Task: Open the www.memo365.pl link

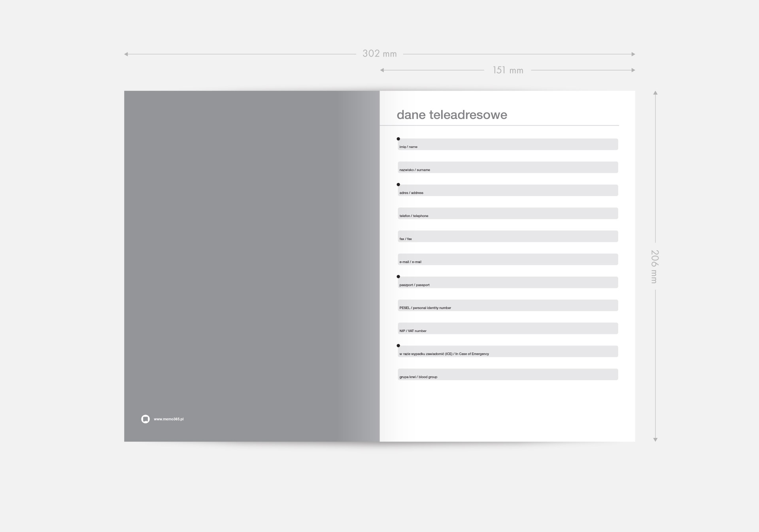Action: [x=168, y=419]
